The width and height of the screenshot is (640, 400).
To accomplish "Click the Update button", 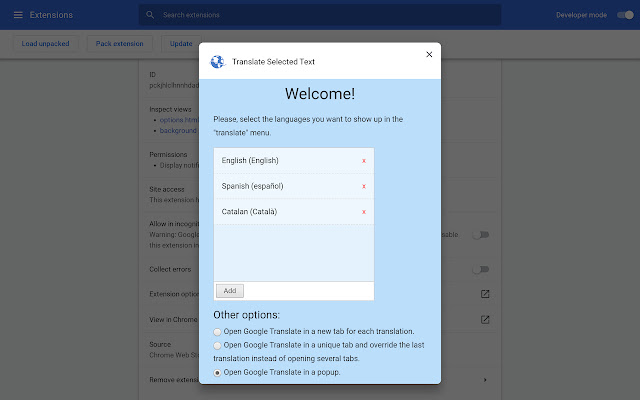I will pyautogui.click(x=181, y=44).
